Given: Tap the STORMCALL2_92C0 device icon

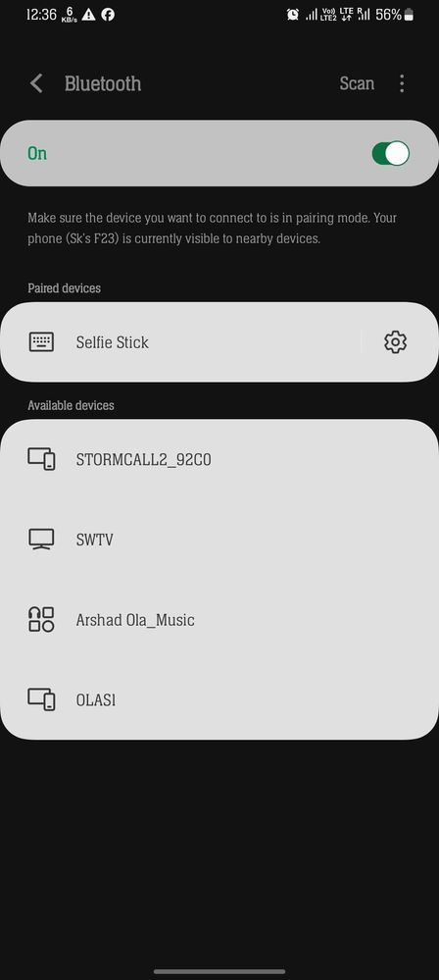Looking at the screenshot, I should point(41,459).
